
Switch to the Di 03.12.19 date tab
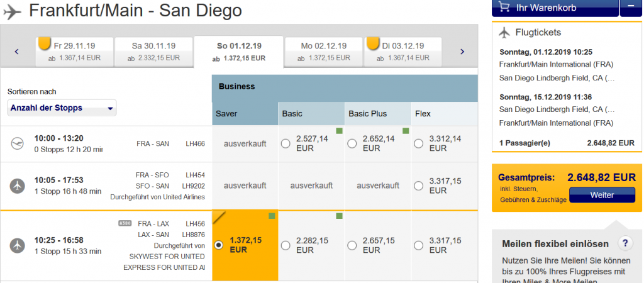(x=403, y=52)
